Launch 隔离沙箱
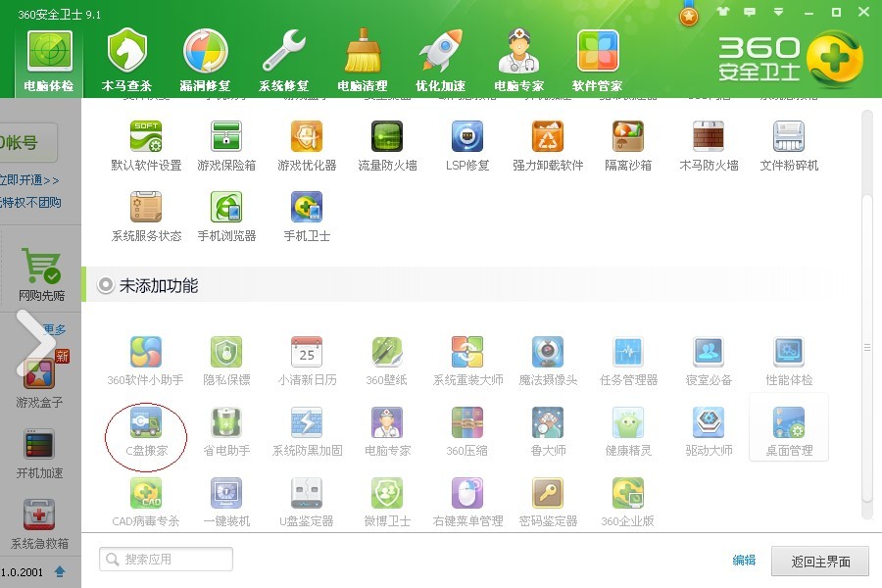 [x=628, y=145]
